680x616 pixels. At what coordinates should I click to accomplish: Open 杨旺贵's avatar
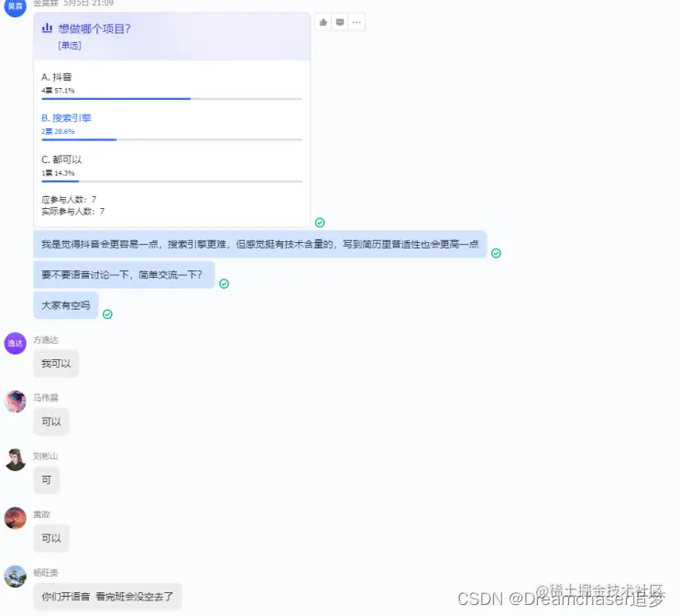(x=16, y=577)
